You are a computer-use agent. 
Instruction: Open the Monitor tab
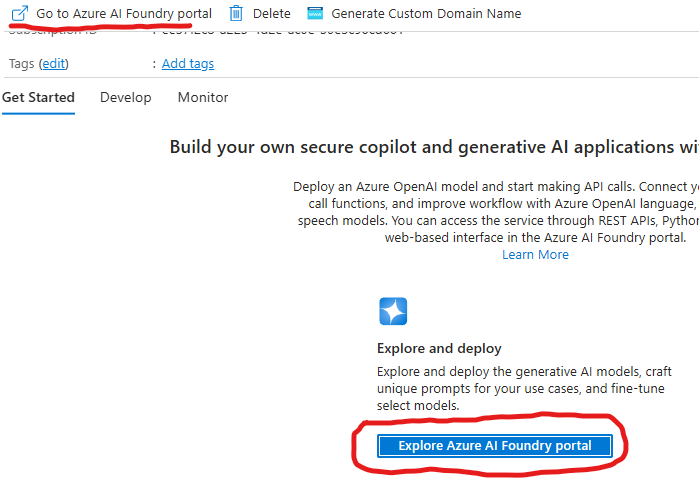pyautogui.click(x=203, y=97)
